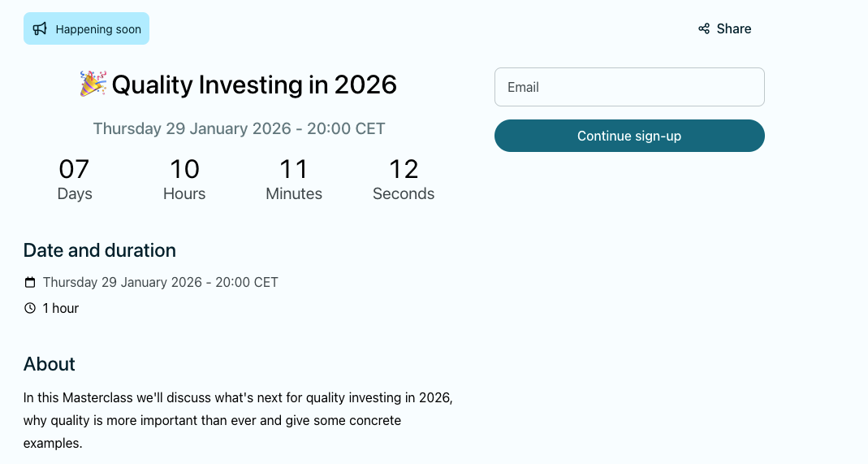Click the party popper emoji
Screen dimensions: 868x464
point(93,84)
